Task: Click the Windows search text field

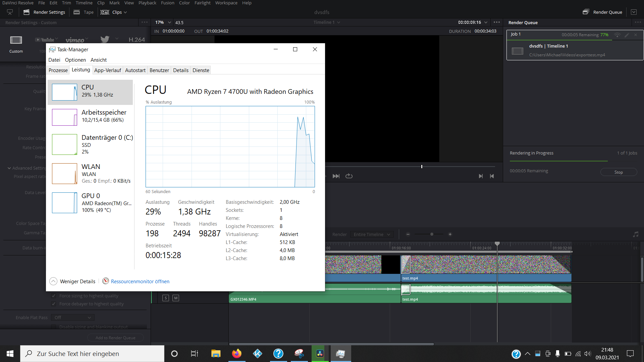Action: pos(92,354)
